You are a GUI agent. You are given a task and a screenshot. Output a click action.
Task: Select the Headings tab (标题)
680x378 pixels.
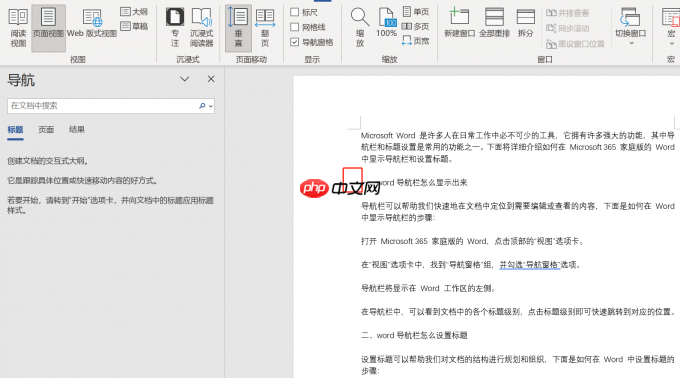15,130
